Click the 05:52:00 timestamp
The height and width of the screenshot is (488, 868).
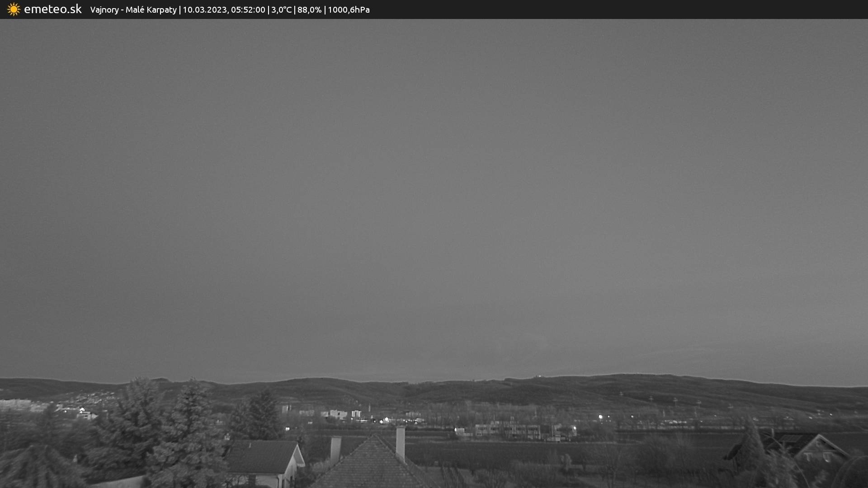248,10
